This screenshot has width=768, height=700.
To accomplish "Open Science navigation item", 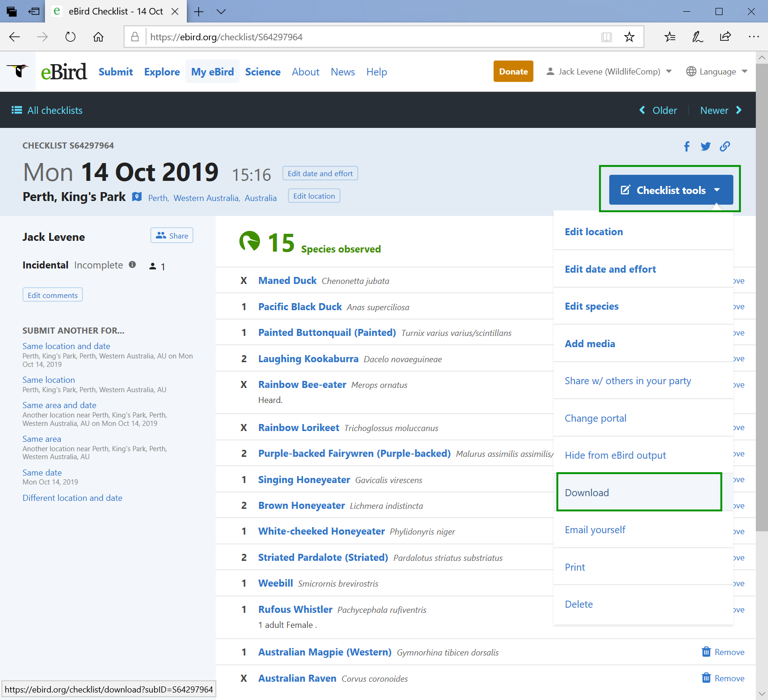I will pyautogui.click(x=263, y=72).
